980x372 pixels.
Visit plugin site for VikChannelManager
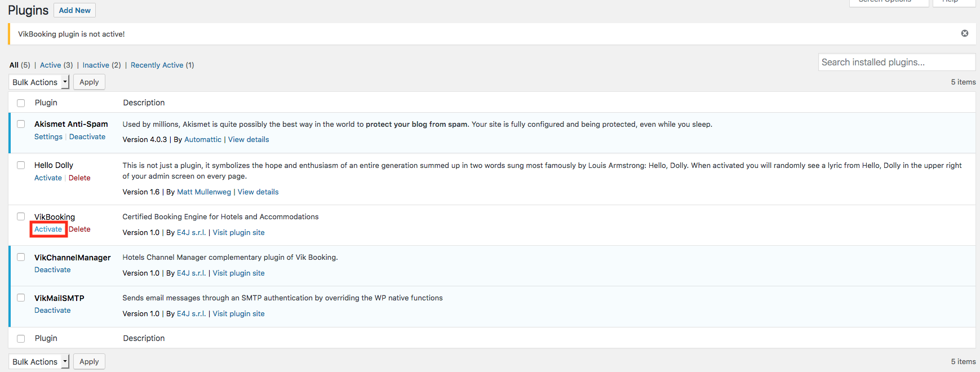(238, 273)
